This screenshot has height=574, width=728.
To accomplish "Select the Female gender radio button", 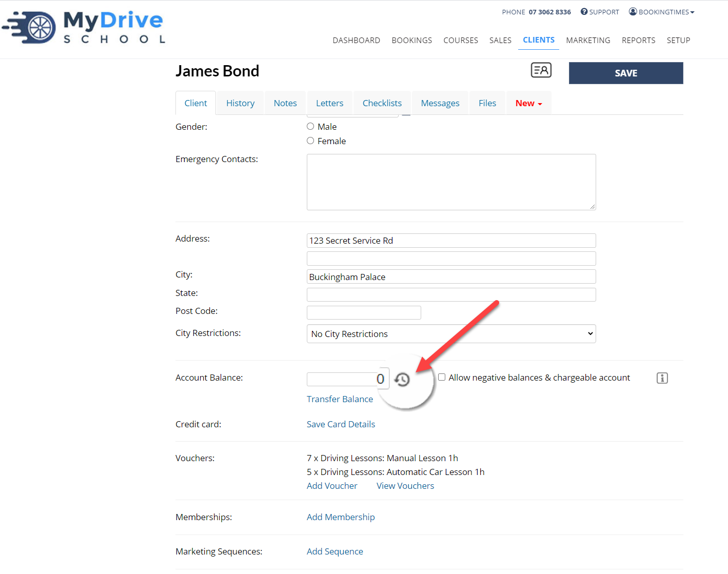I will [310, 141].
